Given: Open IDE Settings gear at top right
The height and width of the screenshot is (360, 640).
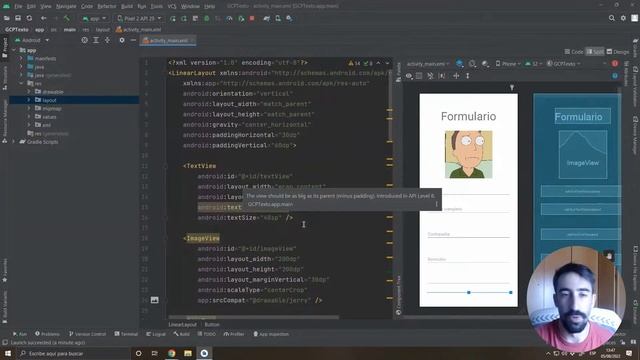Looking at the screenshot, I should pos(623,18).
